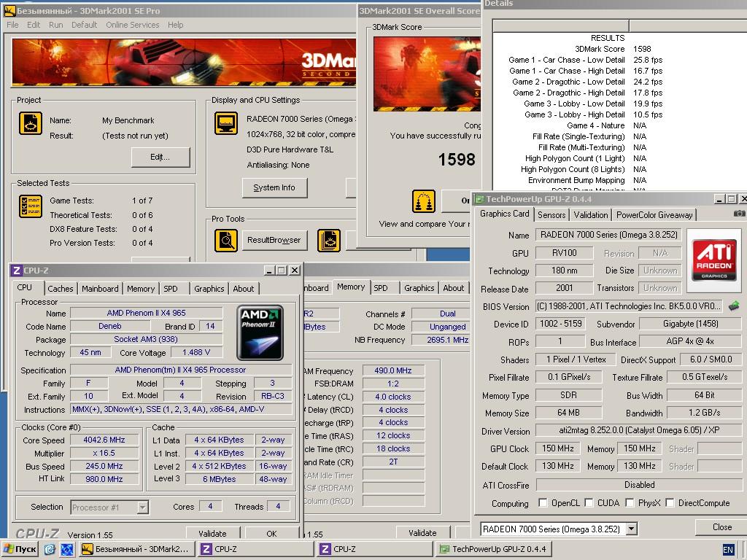Click the CPU-Z window title icon
This screenshot has height=560, width=747.
tap(16, 271)
